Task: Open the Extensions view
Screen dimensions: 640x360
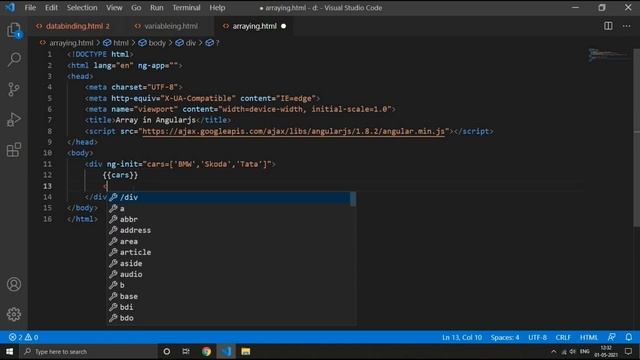Action: 14,150
